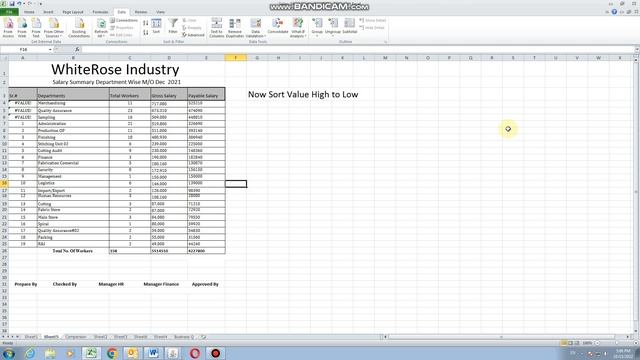Open Internet Explorer from the taskbar
The image size is (640, 360).
tap(30, 353)
